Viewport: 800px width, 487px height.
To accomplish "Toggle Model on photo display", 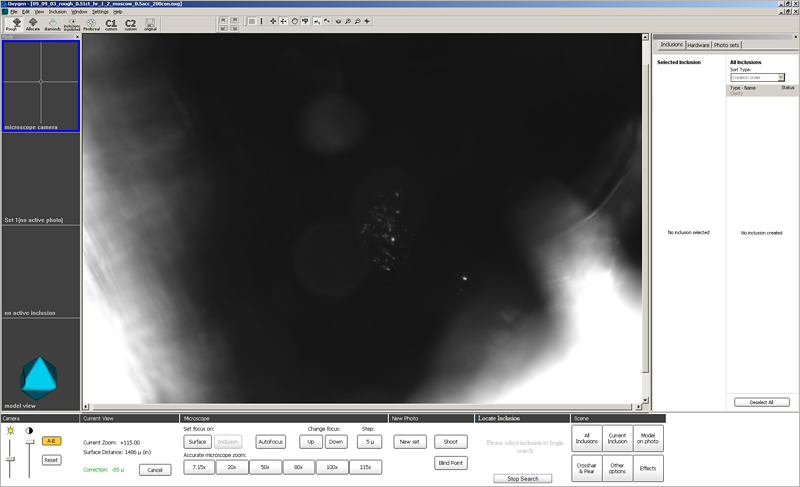I will click(648, 438).
